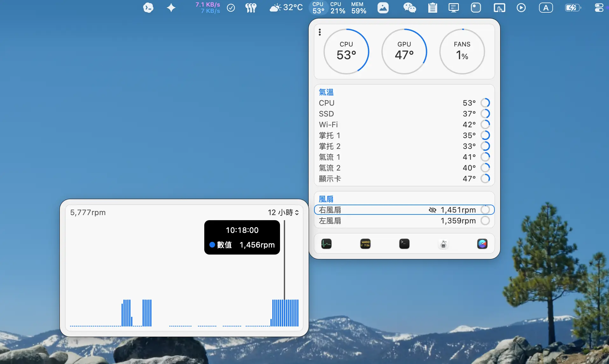Viewport: 609px width, 364px height.
Task: Click the 氣溫 section header
Action: [x=326, y=92]
